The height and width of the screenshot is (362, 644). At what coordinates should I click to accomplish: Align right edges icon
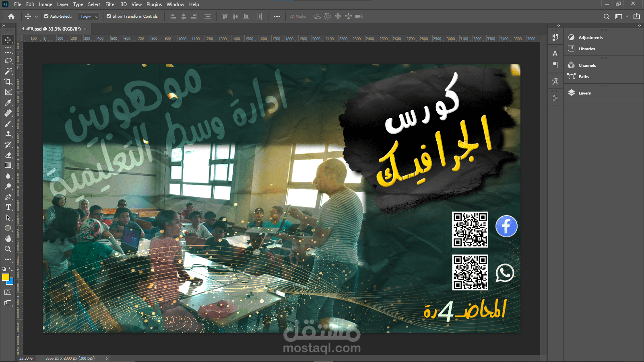click(x=194, y=16)
